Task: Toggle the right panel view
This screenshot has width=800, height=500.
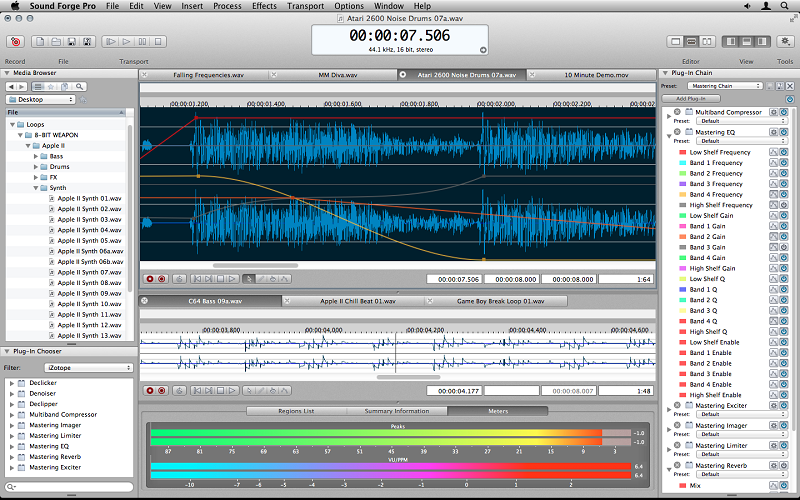Action: tap(762, 41)
